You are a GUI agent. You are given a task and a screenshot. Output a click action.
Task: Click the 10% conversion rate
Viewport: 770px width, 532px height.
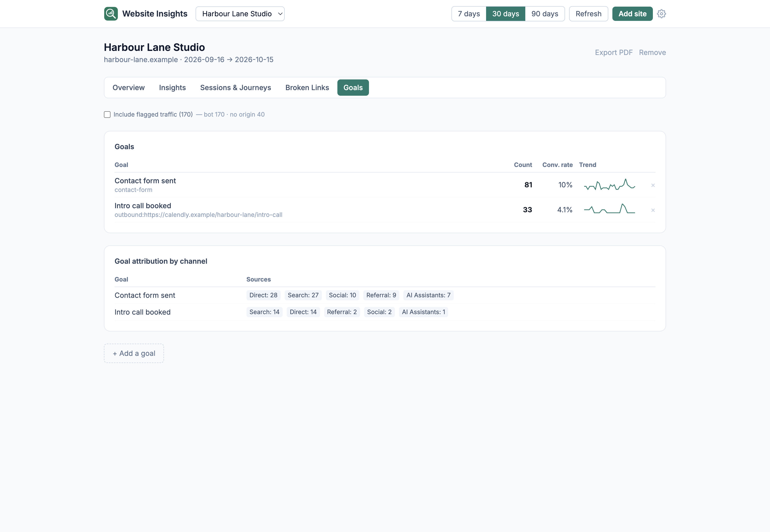(565, 185)
